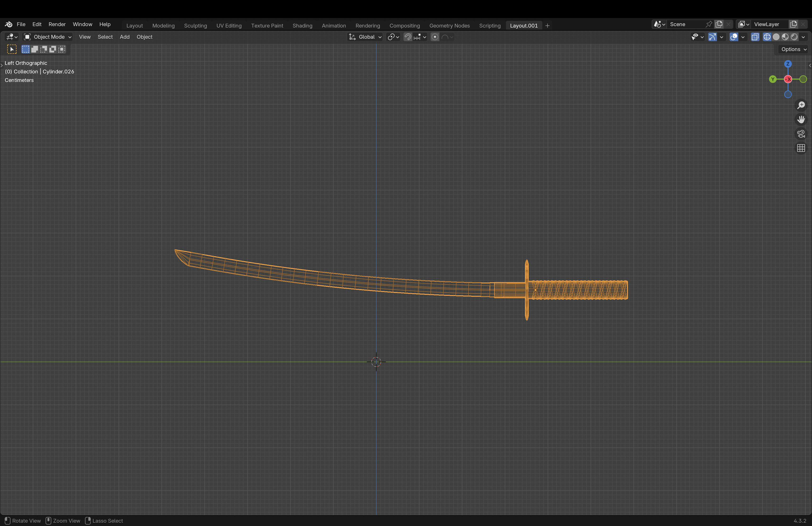Choose the Extend Selection mode icon

coord(34,49)
